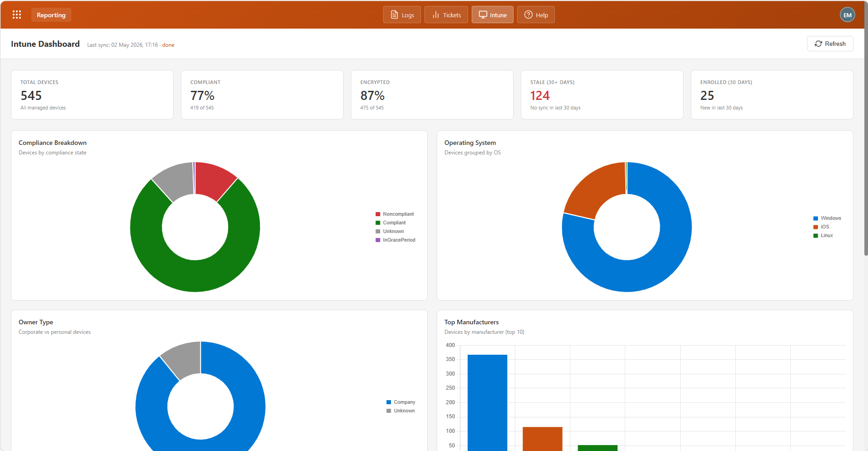Click the Company legend label
The height and width of the screenshot is (451, 868).
[404, 402]
